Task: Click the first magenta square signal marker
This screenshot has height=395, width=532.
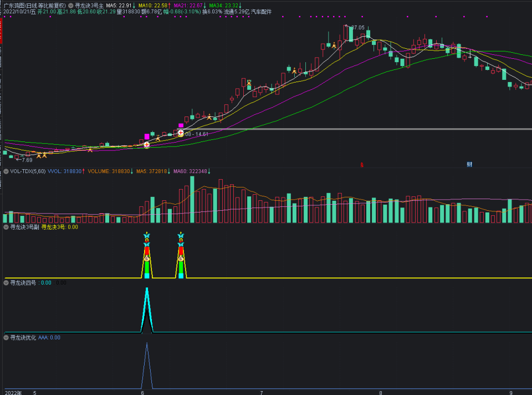Action: click(x=147, y=136)
